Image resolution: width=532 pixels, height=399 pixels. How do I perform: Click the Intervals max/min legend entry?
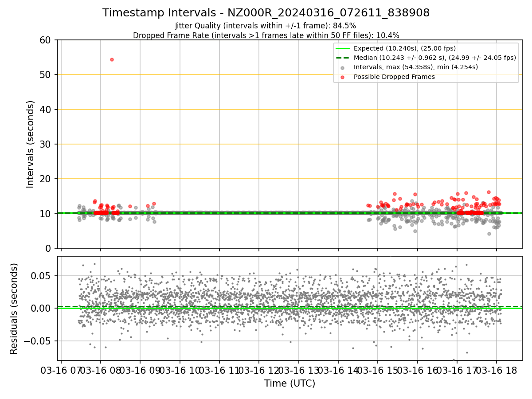tap(410, 67)
